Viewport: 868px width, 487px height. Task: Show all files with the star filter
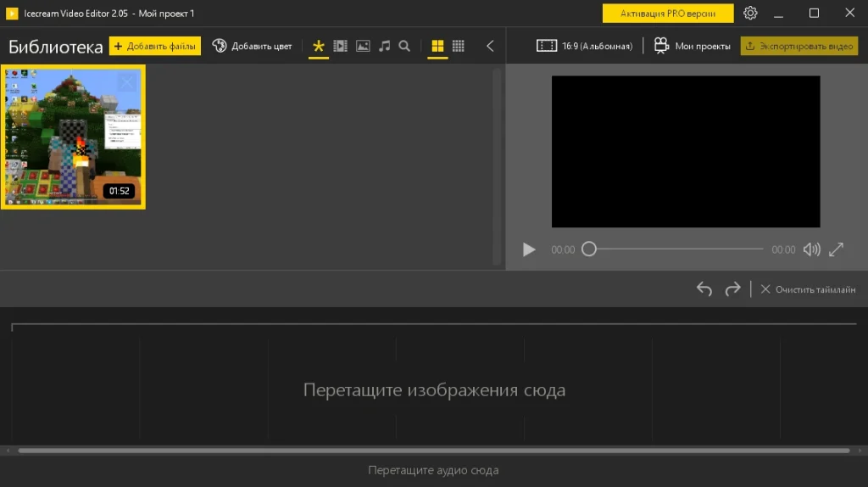point(319,46)
